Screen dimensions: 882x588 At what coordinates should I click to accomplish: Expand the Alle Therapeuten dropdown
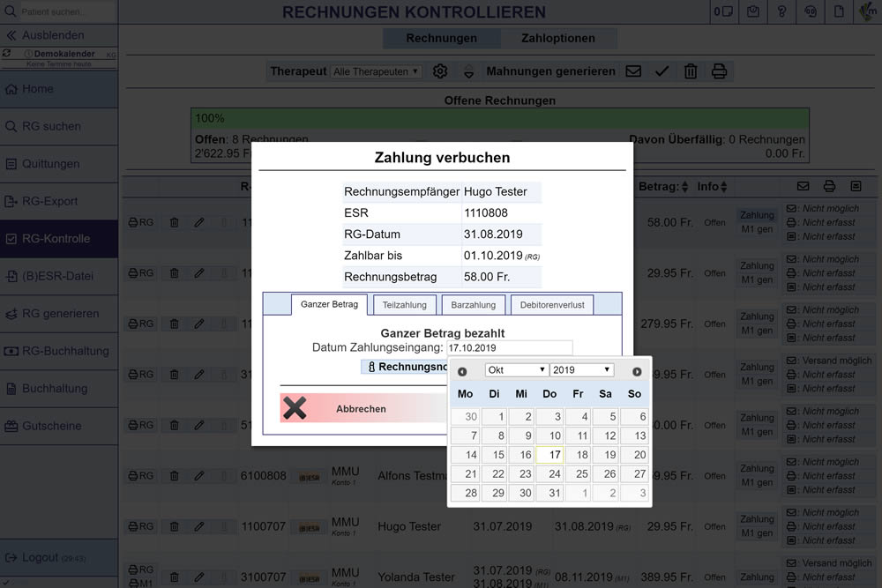click(x=377, y=71)
